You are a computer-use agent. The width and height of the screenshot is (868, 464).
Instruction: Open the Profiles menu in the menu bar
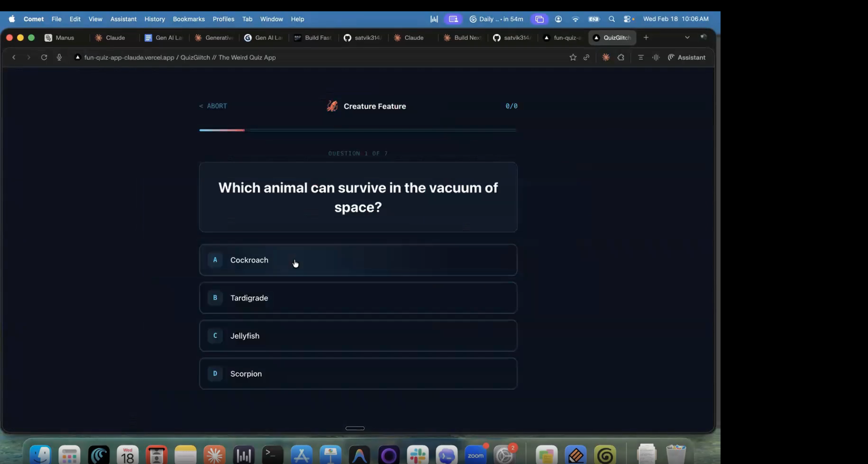[223, 19]
